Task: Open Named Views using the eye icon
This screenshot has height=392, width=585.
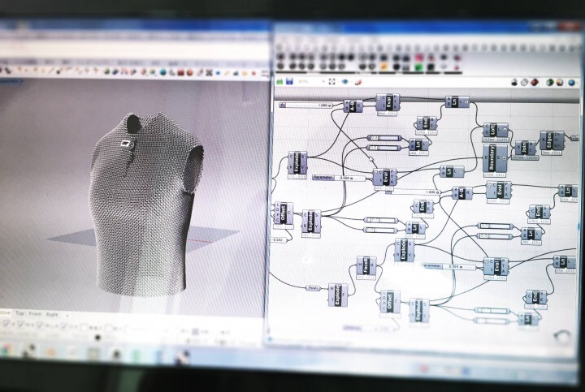Action: point(345,81)
